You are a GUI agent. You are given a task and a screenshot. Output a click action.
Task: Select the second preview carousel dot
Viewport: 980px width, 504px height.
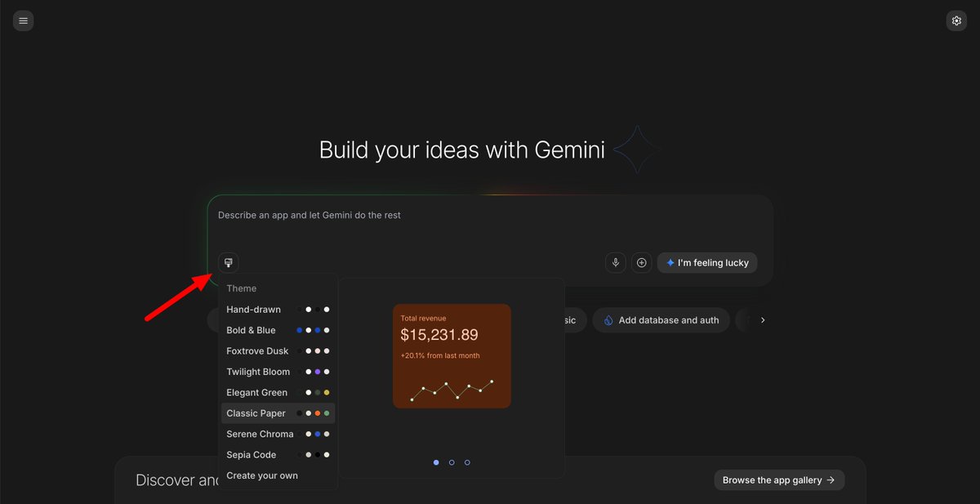click(x=452, y=462)
